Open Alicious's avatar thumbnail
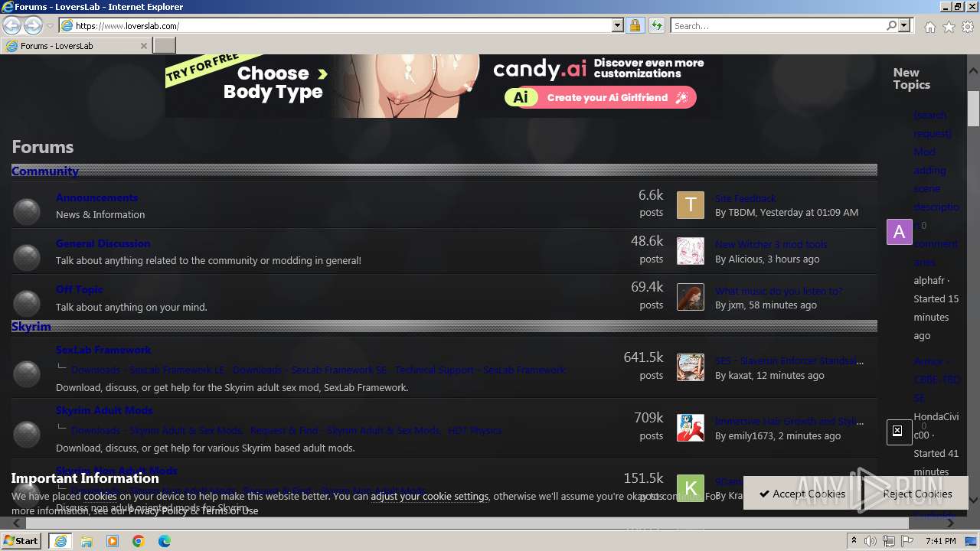The image size is (980, 551). tap(691, 251)
